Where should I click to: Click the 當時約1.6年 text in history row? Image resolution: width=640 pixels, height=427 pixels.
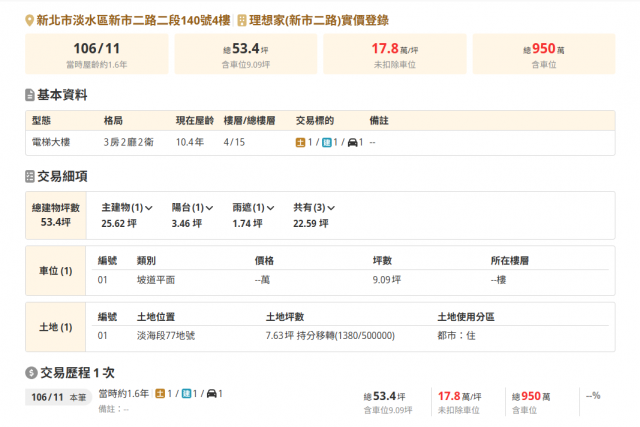124,394
